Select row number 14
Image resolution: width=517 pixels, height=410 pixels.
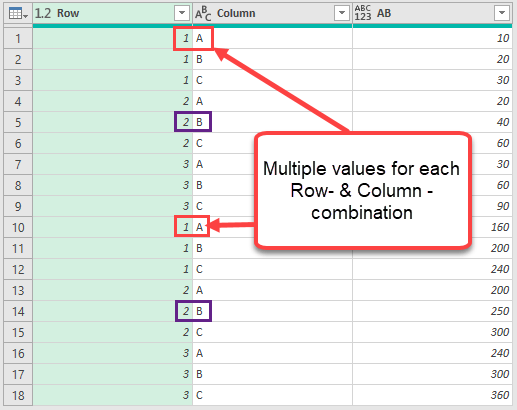point(18,311)
